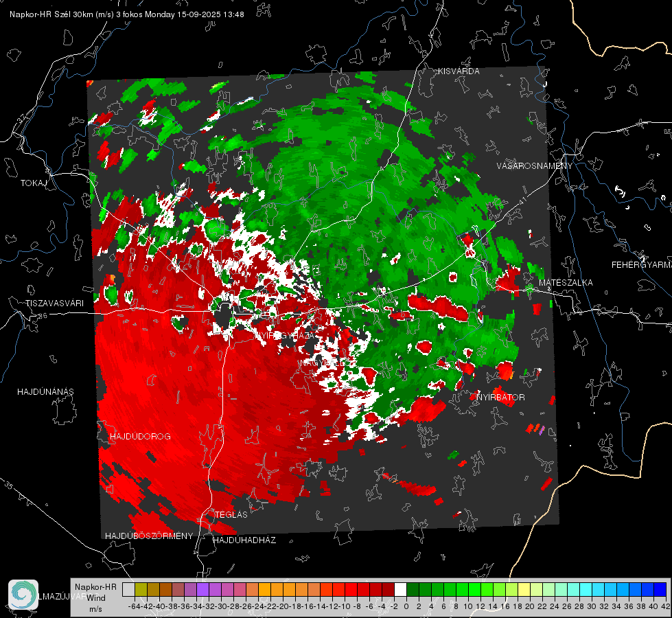Click the white swatch between -2 and 0
The width and height of the screenshot is (672, 618).
click(x=400, y=589)
